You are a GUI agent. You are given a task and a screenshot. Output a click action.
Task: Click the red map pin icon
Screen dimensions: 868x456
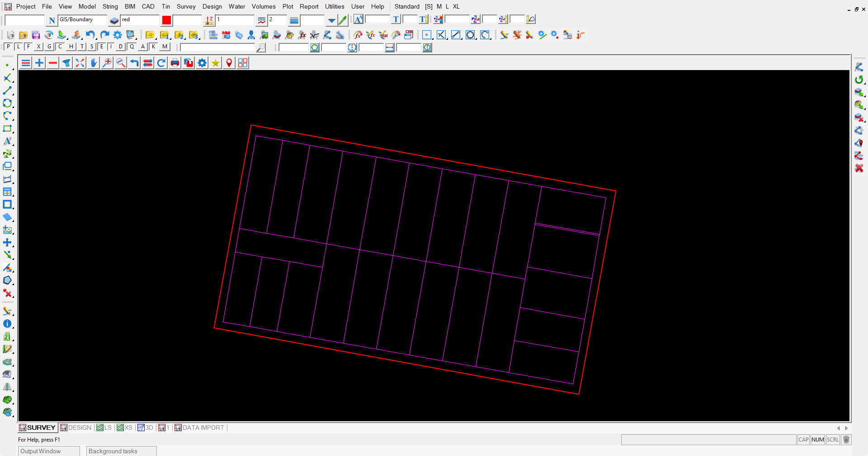click(x=229, y=63)
